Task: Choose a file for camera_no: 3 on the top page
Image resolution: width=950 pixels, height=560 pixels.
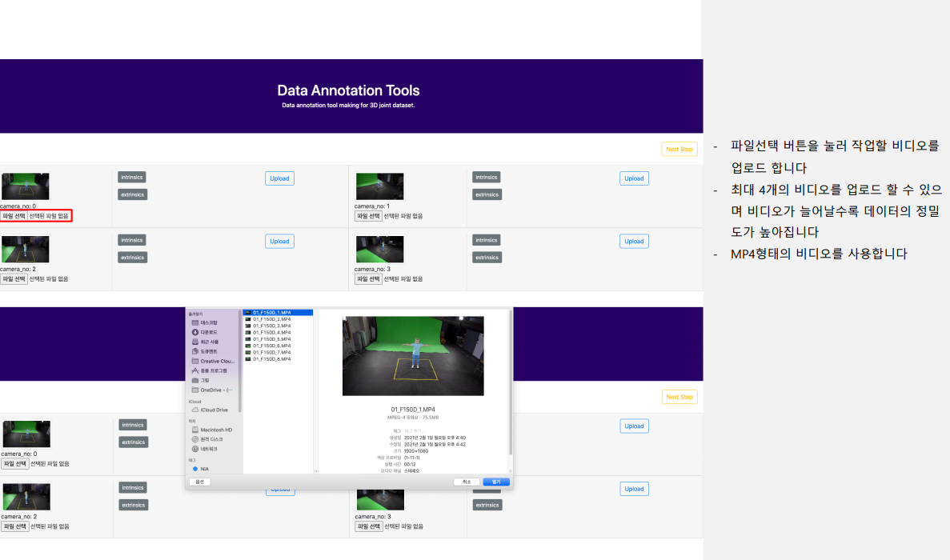Action: (368, 279)
